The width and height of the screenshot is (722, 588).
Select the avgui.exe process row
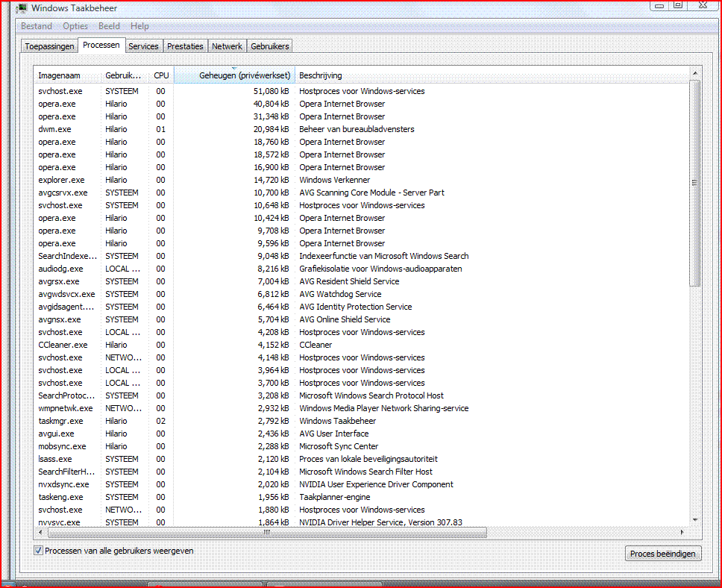361,434
